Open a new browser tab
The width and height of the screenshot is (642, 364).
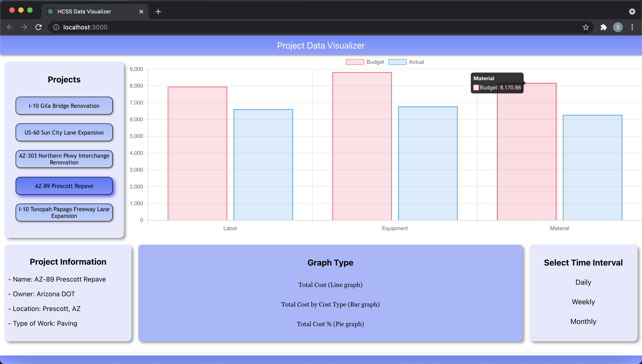[x=158, y=12]
